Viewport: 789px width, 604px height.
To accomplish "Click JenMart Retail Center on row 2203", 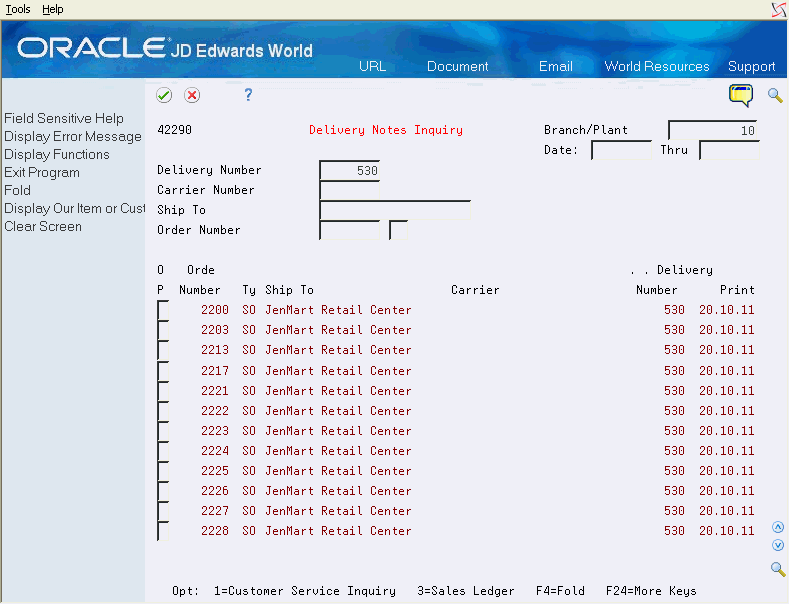I will pos(338,330).
